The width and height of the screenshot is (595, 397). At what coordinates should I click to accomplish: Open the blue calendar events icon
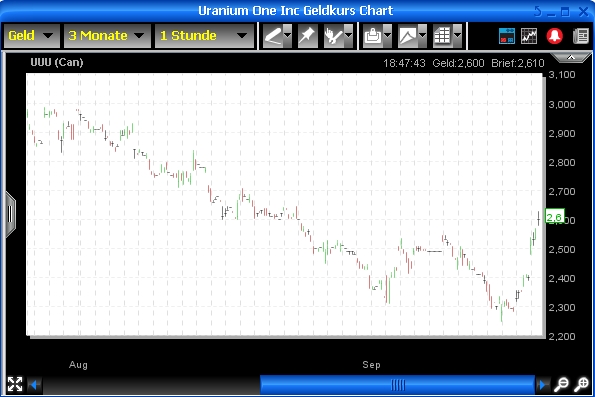pyautogui.click(x=507, y=36)
